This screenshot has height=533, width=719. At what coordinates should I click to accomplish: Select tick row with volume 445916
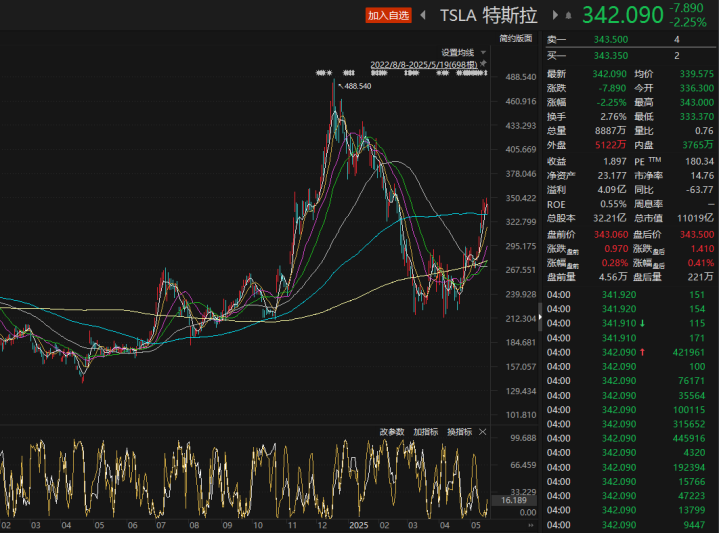pyautogui.click(x=628, y=439)
